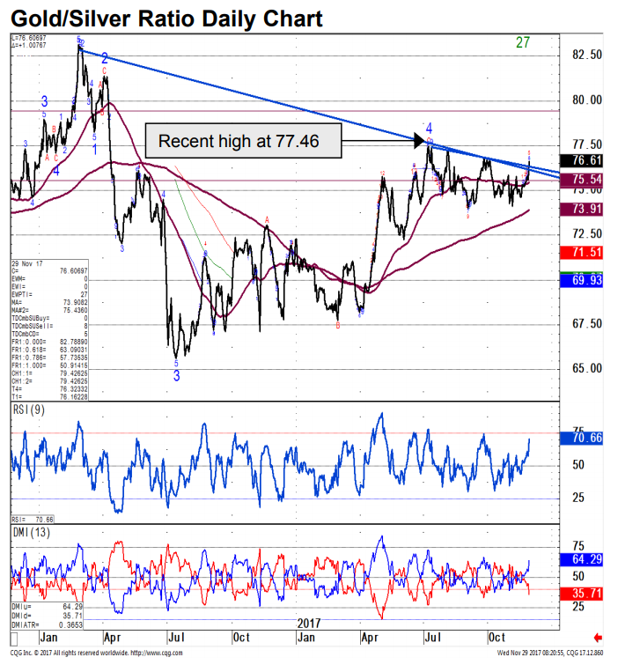The image size is (618, 672).
Task: Click the green 27 counter in the chart corner
Action: pyautogui.click(x=523, y=42)
